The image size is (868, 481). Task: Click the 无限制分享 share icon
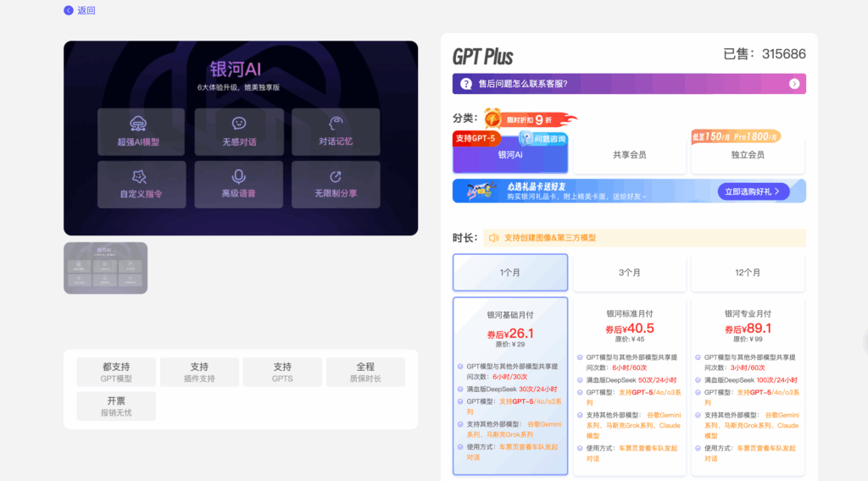[336, 176]
